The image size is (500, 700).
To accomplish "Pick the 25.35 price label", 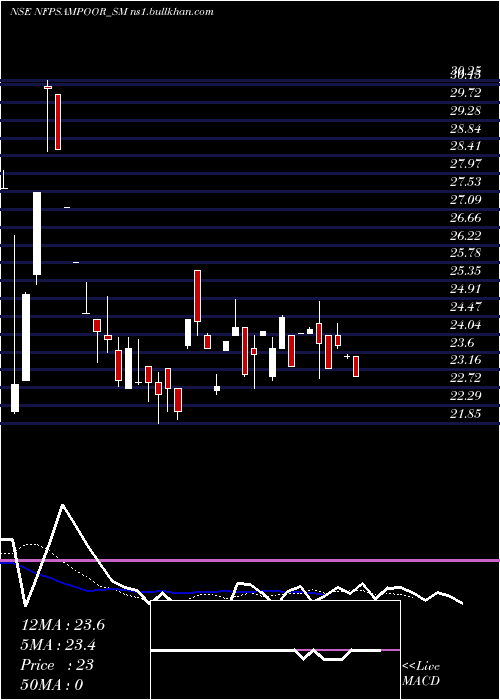I will (x=466, y=271).
